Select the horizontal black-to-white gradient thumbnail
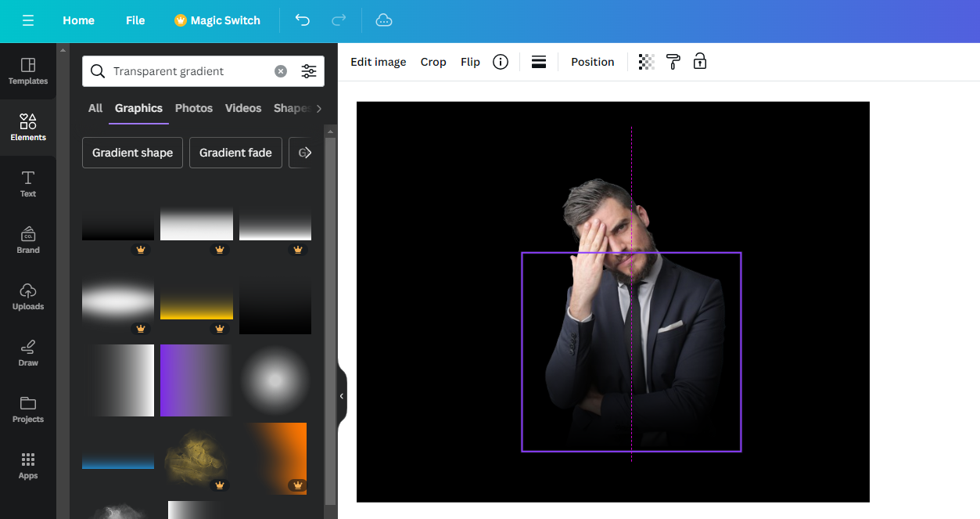This screenshot has height=519, width=980. coord(118,380)
